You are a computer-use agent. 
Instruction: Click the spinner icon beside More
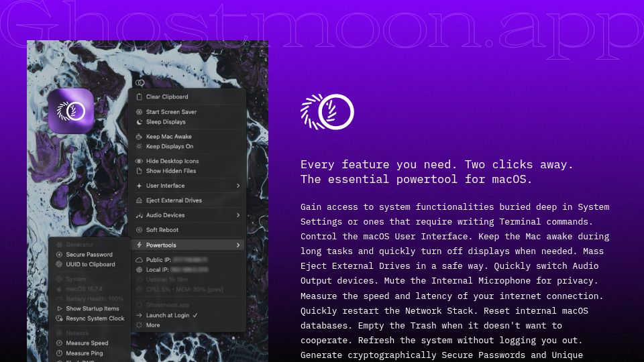140,325
